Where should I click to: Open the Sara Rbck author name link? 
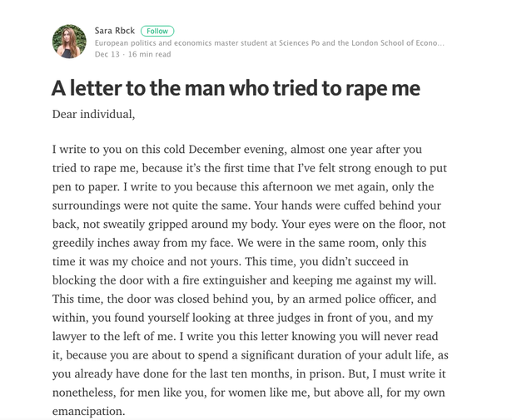pos(115,31)
